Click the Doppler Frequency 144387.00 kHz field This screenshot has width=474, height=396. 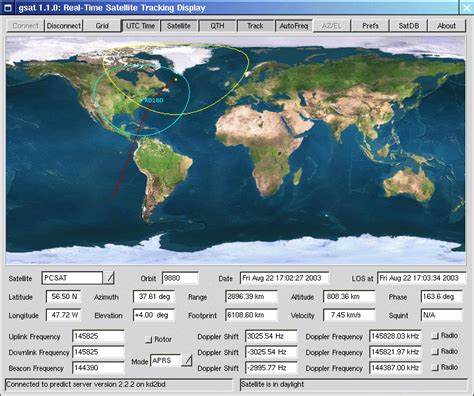(x=395, y=368)
